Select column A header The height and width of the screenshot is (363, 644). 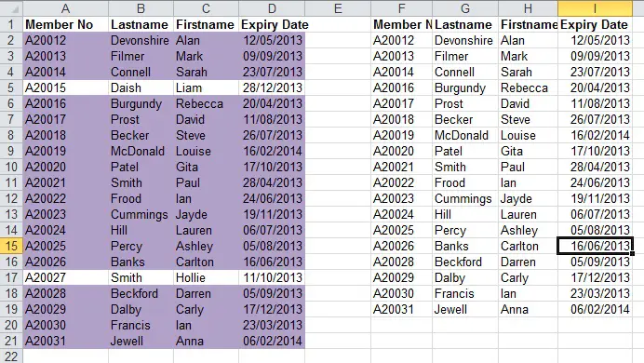click(x=66, y=8)
